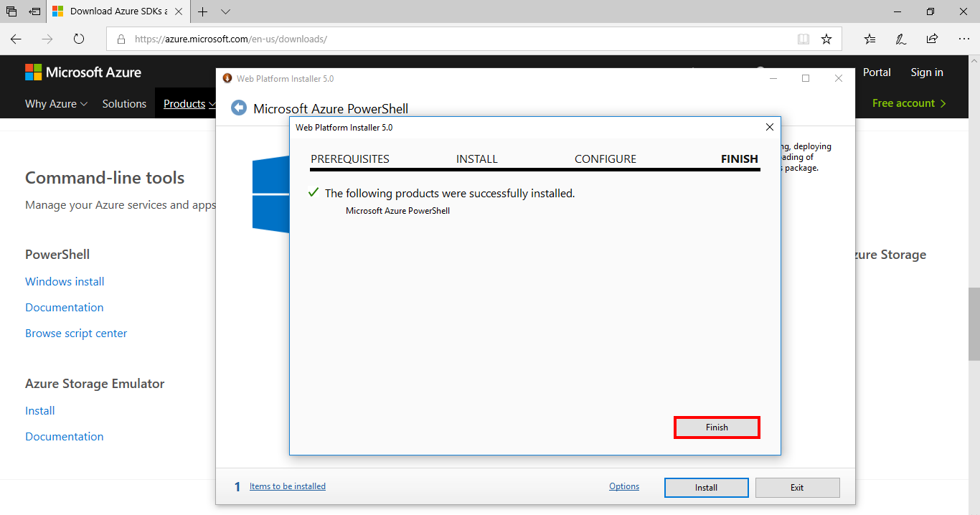Screen dimensions: 980x515
Task: Minimize the browser window
Action: (897, 11)
